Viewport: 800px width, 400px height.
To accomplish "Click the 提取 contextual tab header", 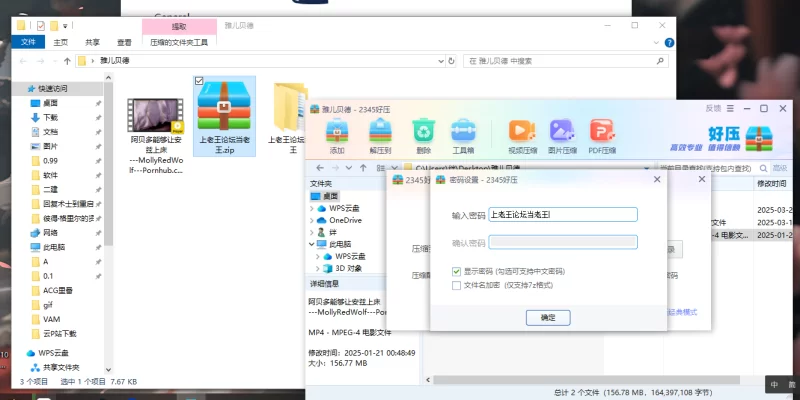I will coord(179,27).
